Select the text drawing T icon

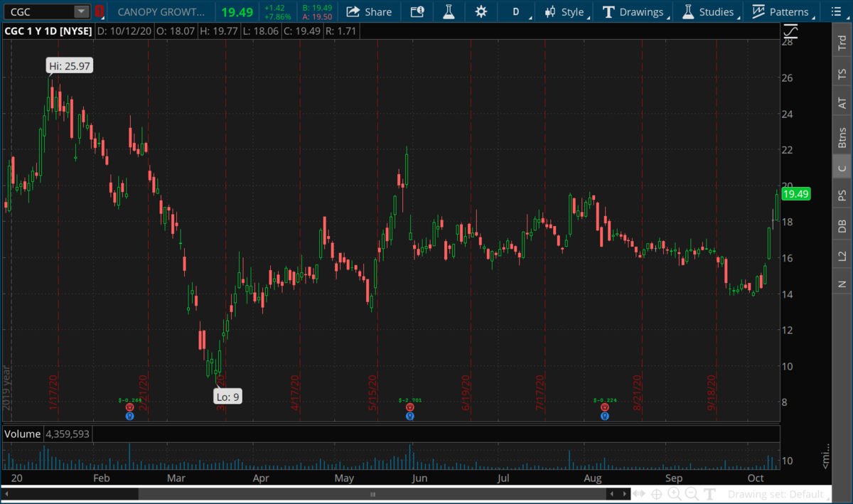(709, 493)
